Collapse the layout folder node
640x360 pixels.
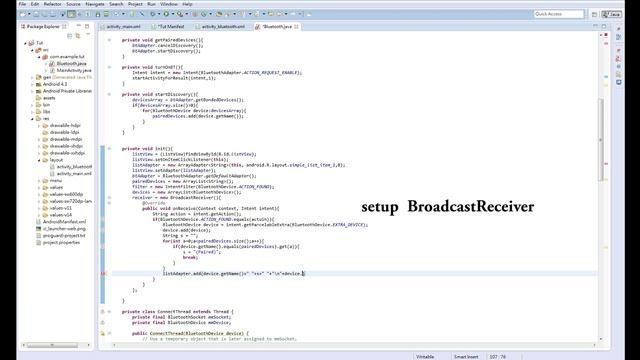(39, 160)
